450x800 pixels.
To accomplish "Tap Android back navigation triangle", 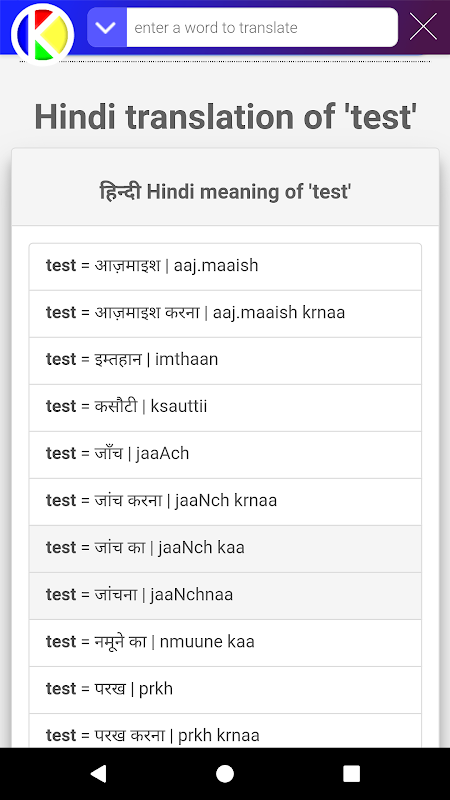I will pyautogui.click(x=97, y=773).
